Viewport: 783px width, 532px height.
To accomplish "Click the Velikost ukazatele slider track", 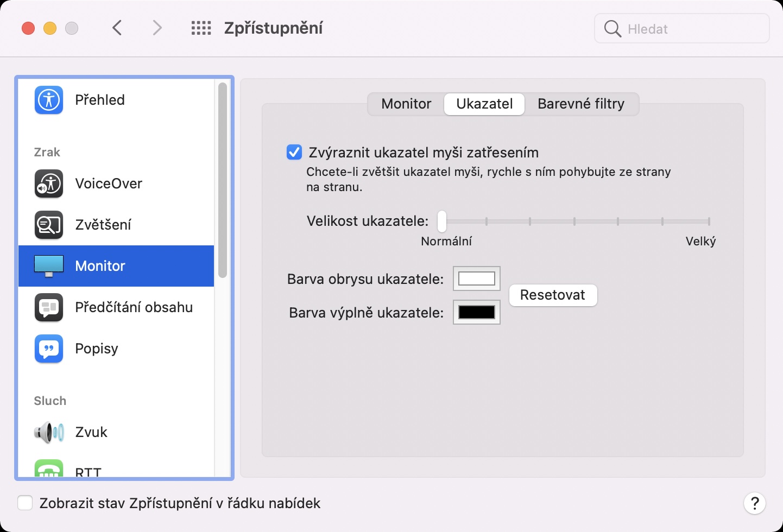I will (x=576, y=221).
